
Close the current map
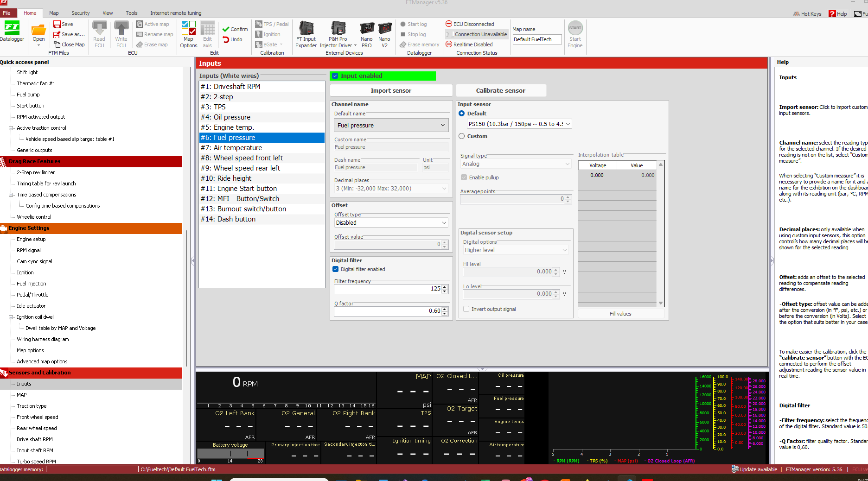69,44
